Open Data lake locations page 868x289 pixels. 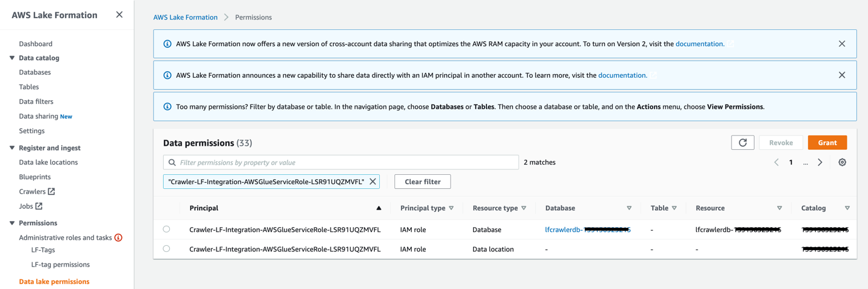pos(49,163)
